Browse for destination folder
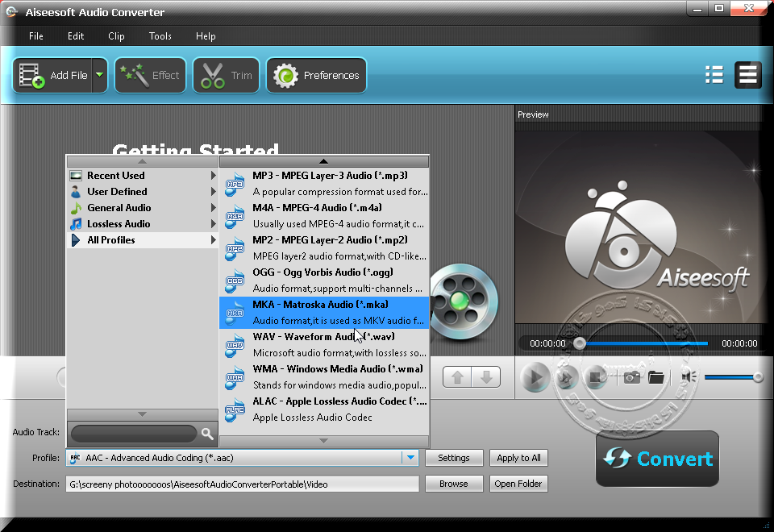774x532 pixels. (x=454, y=484)
